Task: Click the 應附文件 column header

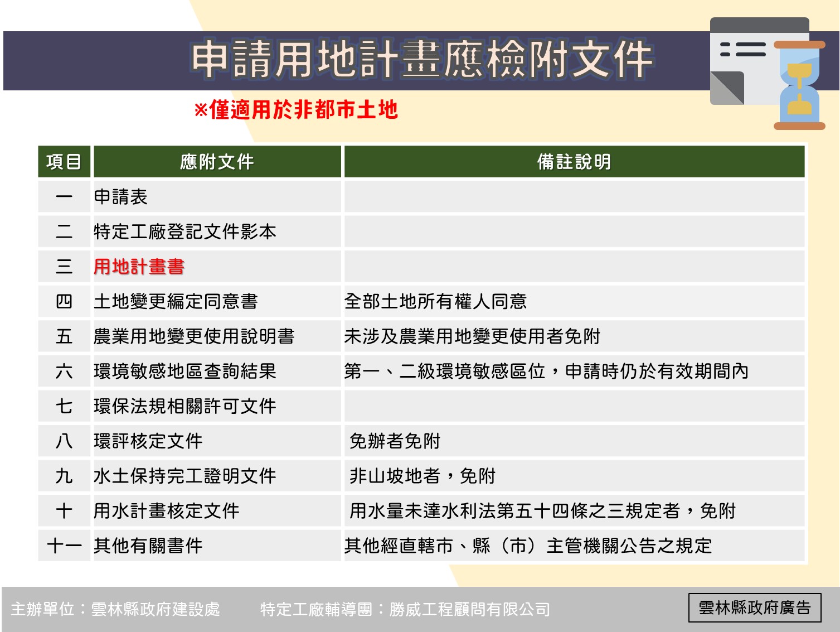Action: click(217, 162)
